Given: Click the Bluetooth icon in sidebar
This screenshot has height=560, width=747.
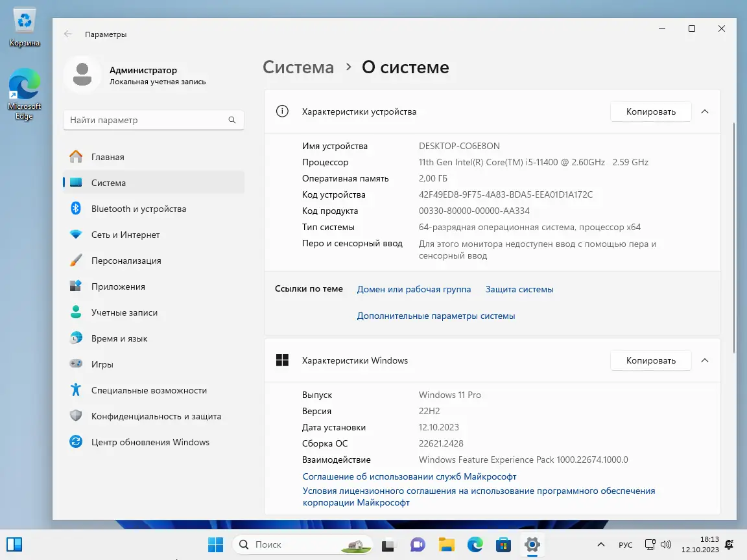Looking at the screenshot, I should point(76,209).
